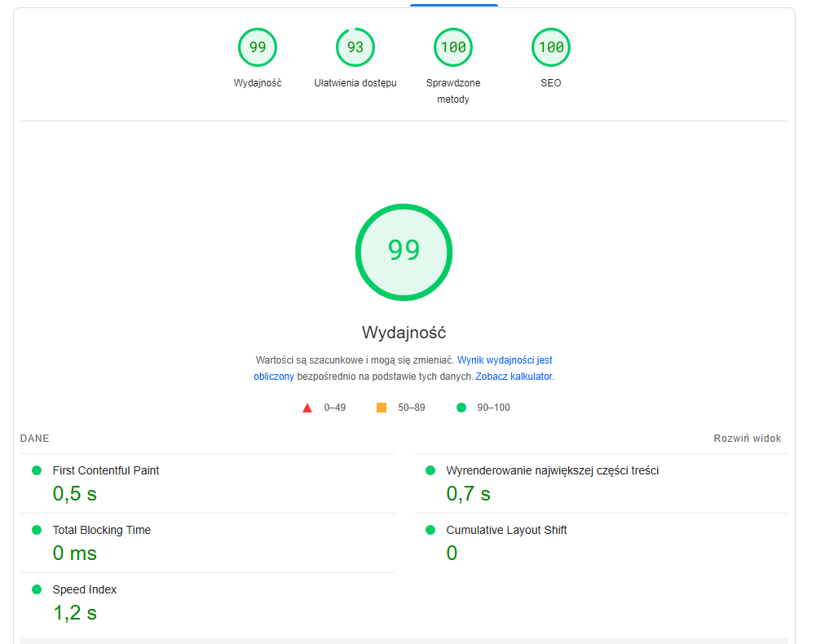Click the Sprawdzone metody gauge 100
This screenshot has width=816, height=644.
pyautogui.click(x=453, y=47)
